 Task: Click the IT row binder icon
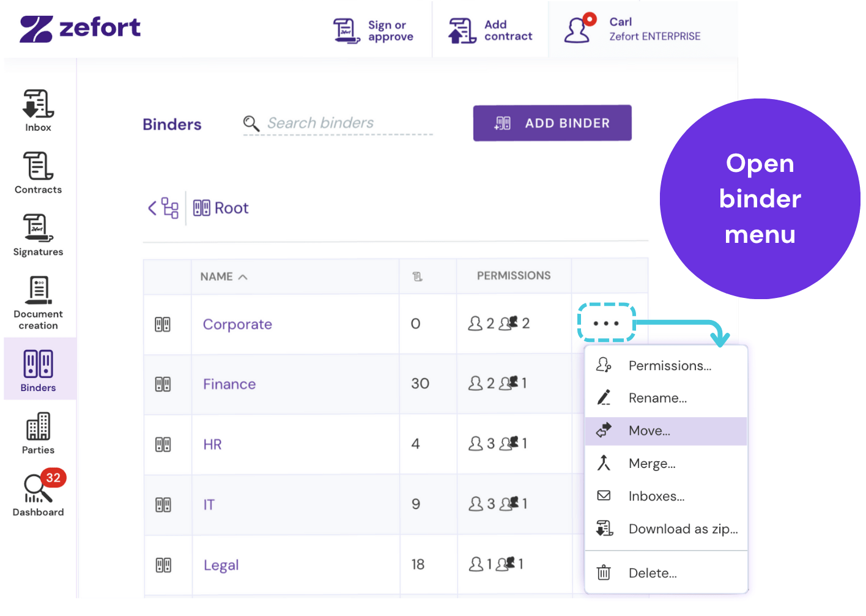[163, 505]
